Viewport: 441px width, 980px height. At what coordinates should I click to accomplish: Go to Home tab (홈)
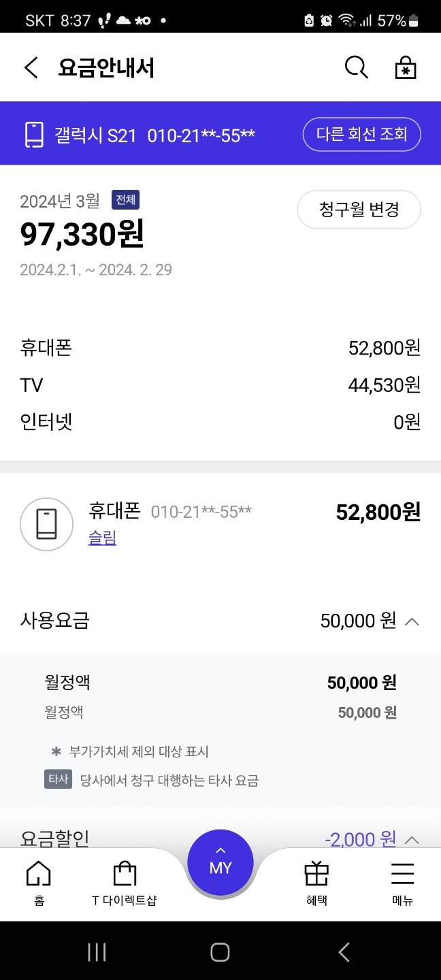(x=38, y=883)
